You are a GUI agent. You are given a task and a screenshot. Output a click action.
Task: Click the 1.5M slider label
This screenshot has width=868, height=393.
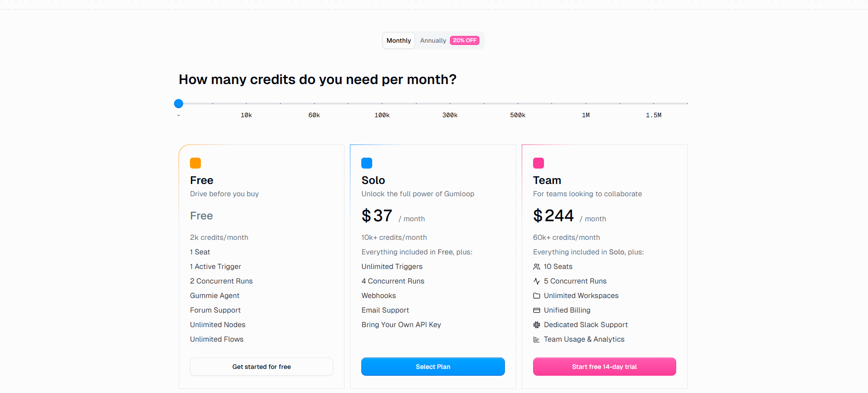[x=653, y=115]
